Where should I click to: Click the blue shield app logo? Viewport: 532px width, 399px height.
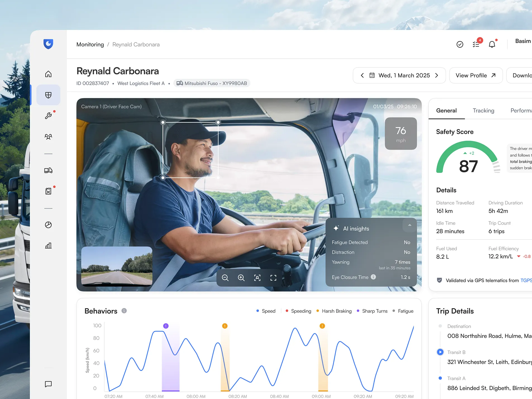pos(48,44)
